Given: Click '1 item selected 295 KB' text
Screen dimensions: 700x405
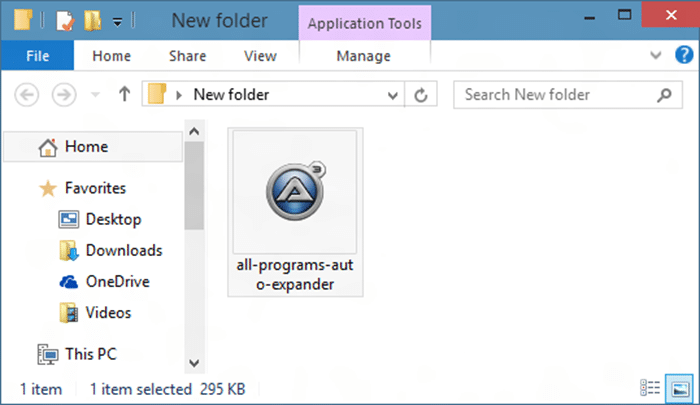Looking at the screenshot, I should 167,389.
